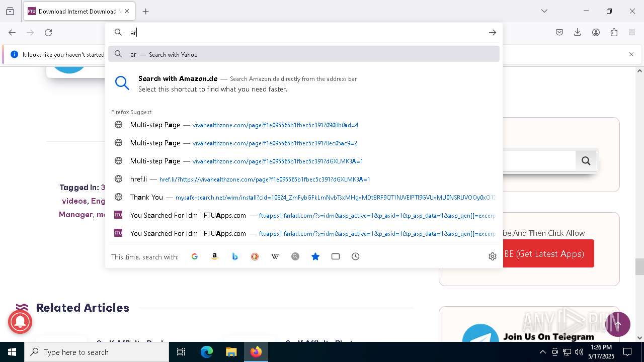
Task: Expand the list all tabs chevron
Action: (544, 11)
